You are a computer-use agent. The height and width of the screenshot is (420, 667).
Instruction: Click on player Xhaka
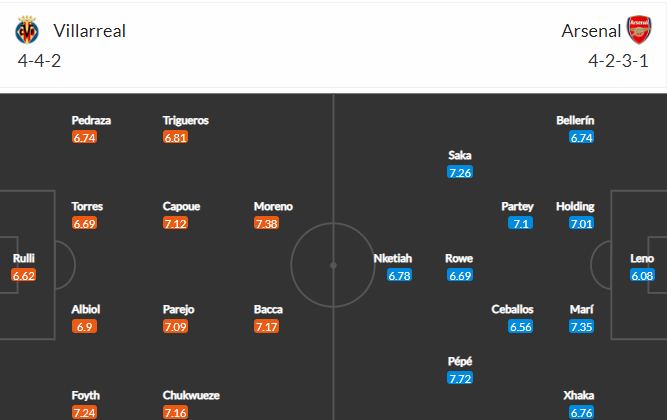[x=579, y=395]
